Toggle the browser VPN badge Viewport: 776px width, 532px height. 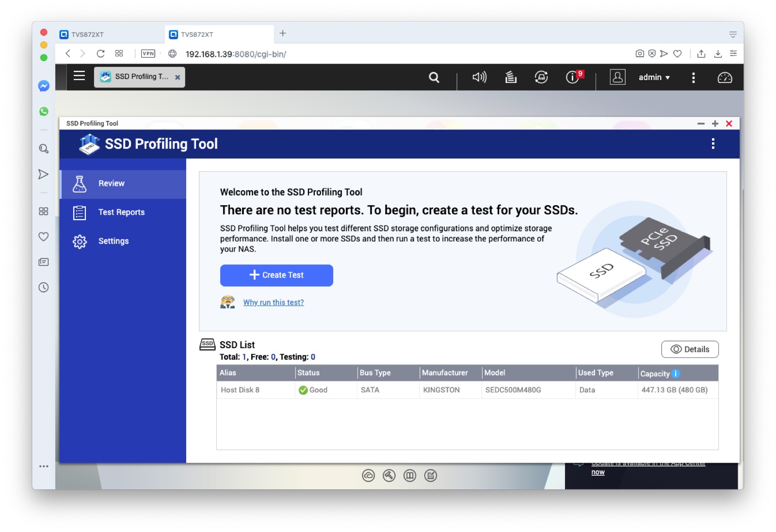pyautogui.click(x=148, y=54)
